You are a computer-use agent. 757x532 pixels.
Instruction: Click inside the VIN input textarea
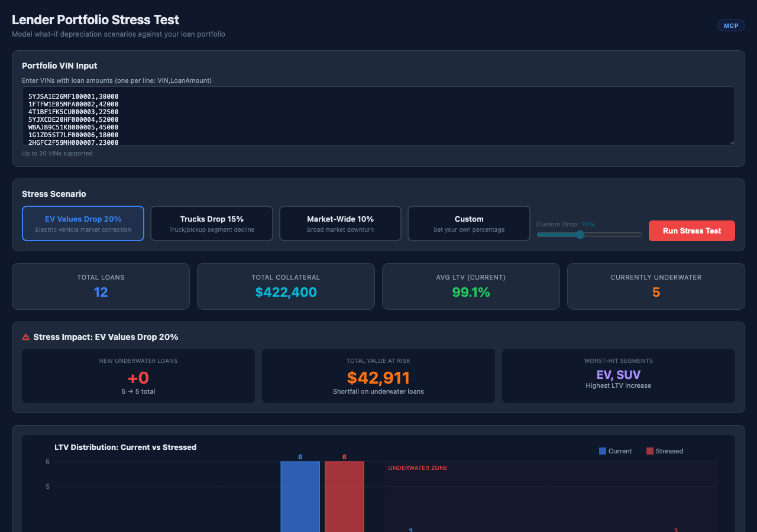tap(378, 115)
